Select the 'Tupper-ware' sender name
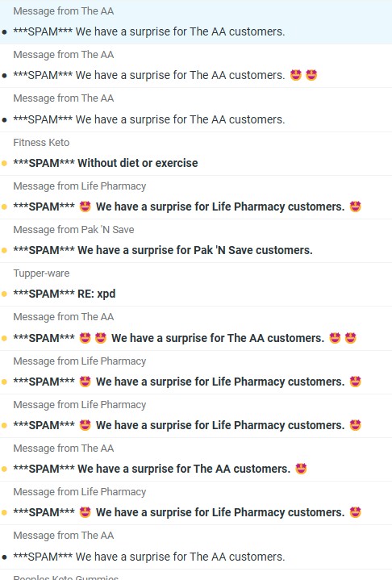This screenshot has height=580, width=392. point(41,273)
